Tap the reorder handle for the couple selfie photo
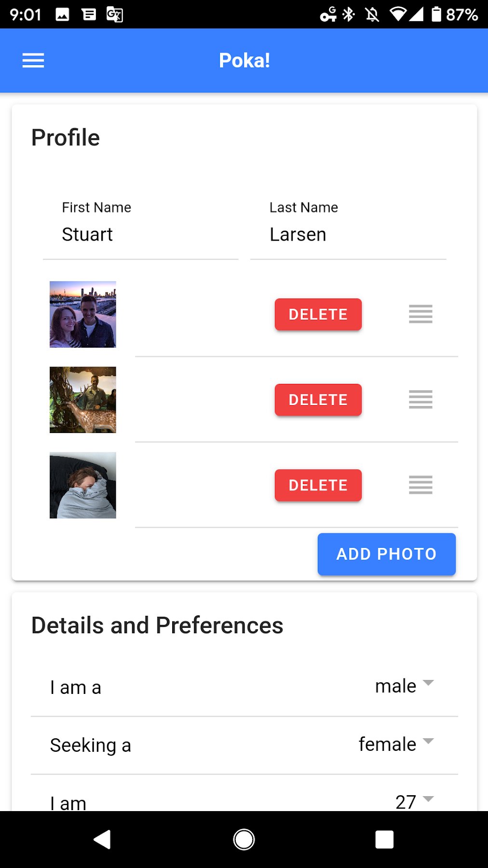The image size is (488, 868). 420,314
